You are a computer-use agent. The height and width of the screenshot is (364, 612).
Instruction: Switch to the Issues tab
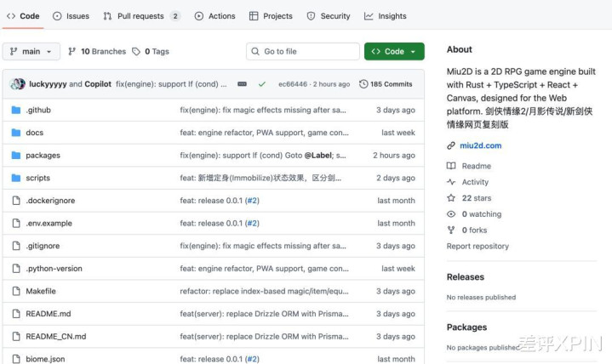(x=71, y=16)
